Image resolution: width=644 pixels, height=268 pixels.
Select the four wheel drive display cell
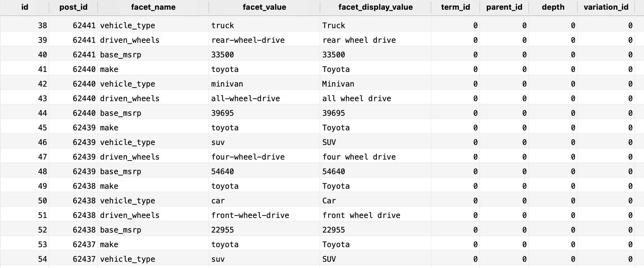click(x=359, y=157)
